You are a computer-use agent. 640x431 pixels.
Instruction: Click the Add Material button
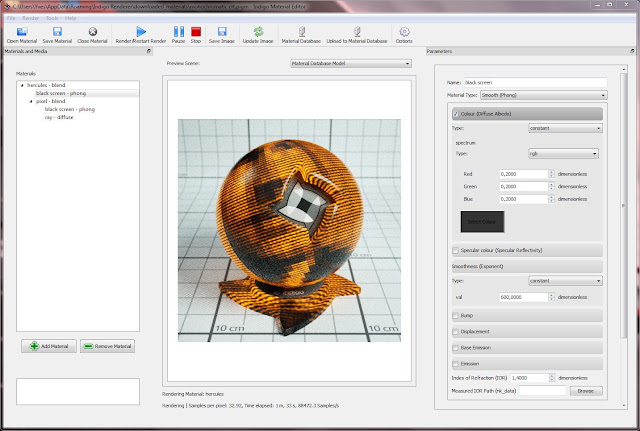point(48,346)
